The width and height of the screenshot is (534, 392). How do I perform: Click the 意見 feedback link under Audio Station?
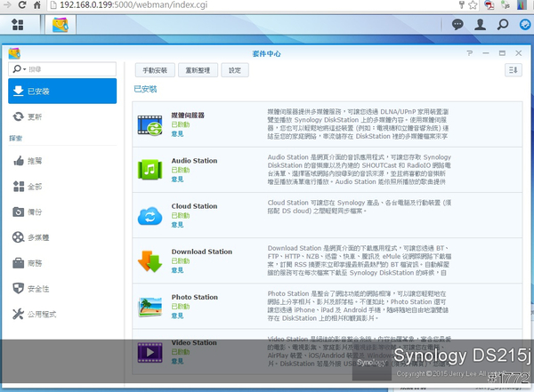coord(178,178)
